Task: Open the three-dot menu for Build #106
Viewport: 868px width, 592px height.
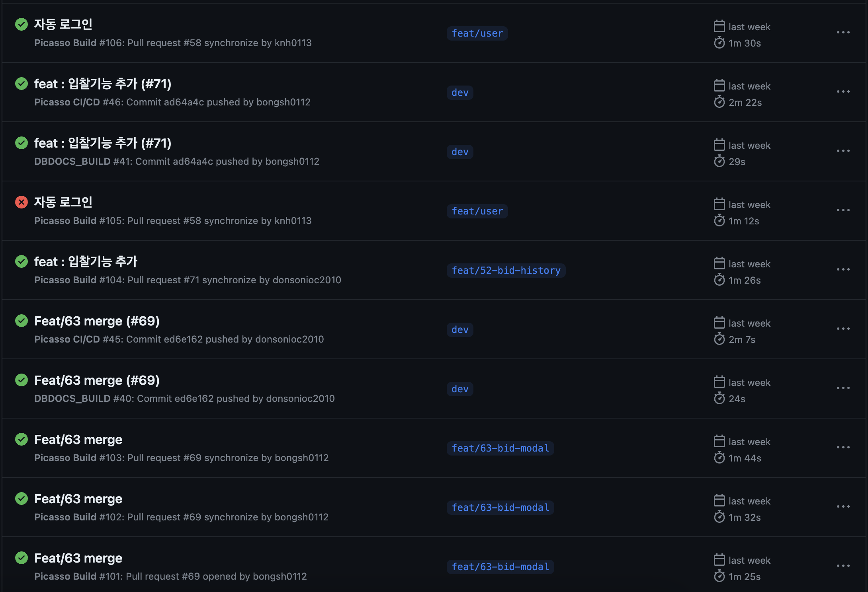Action: 843,33
